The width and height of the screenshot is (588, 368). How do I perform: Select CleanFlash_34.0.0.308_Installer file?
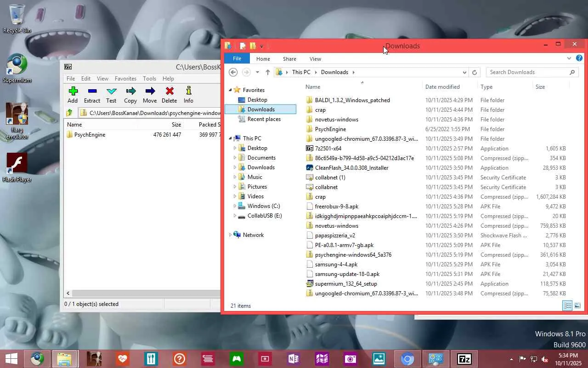click(351, 168)
